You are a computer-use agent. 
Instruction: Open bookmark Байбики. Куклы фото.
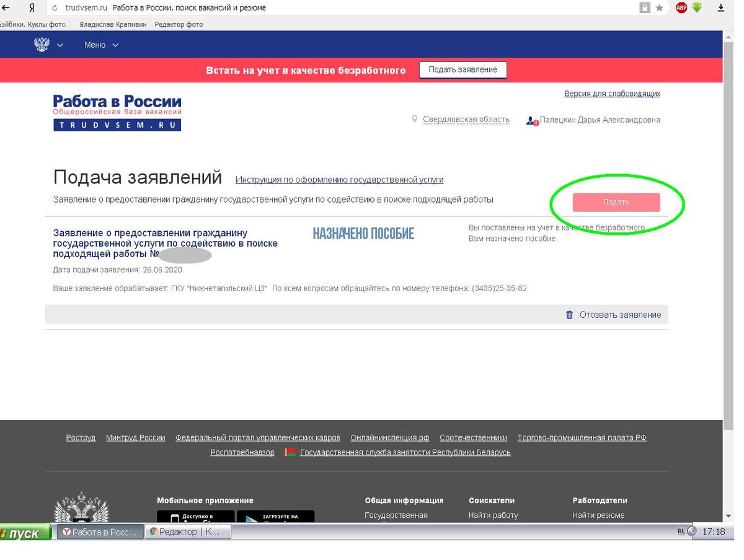[35, 25]
